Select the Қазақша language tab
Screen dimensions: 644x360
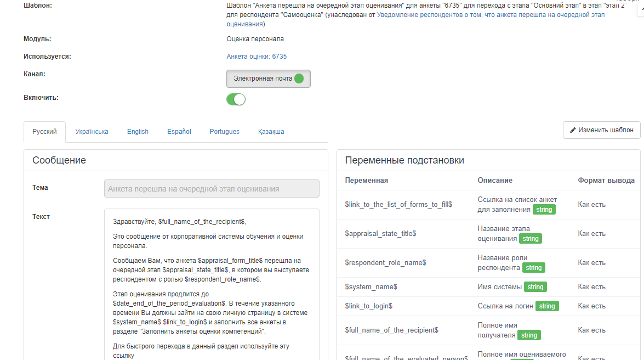[x=271, y=132]
